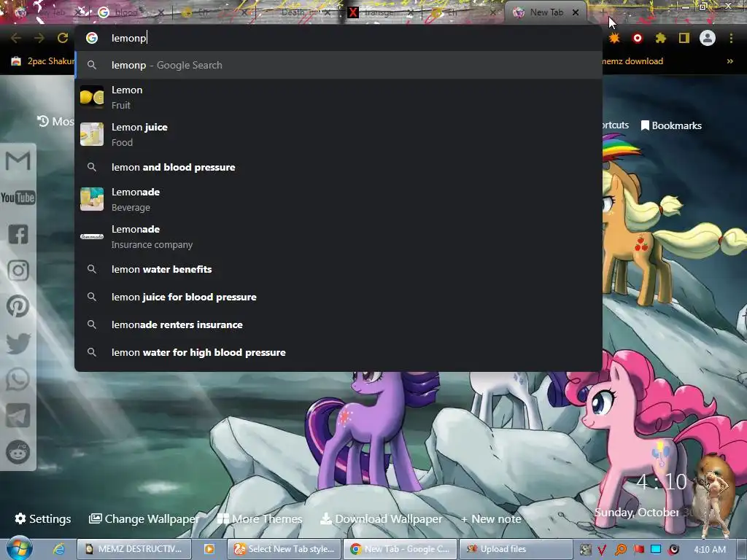Viewport: 747px width, 560px height.
Task: Click inside the address bar containing lemonp
Action: pos(338,38)
